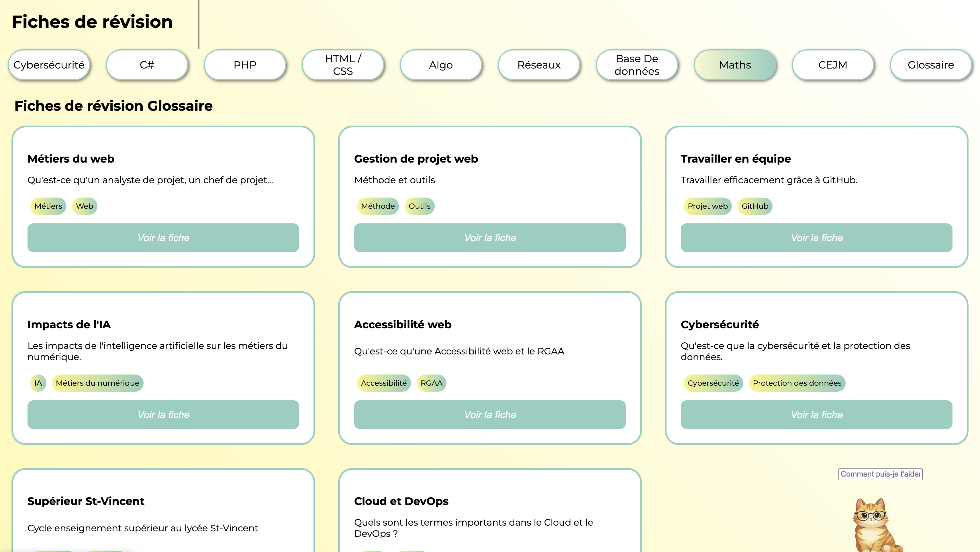Select the Métiers du numérique tag
The width and height of the screenshot is (980, 552).
coord(97,383)
